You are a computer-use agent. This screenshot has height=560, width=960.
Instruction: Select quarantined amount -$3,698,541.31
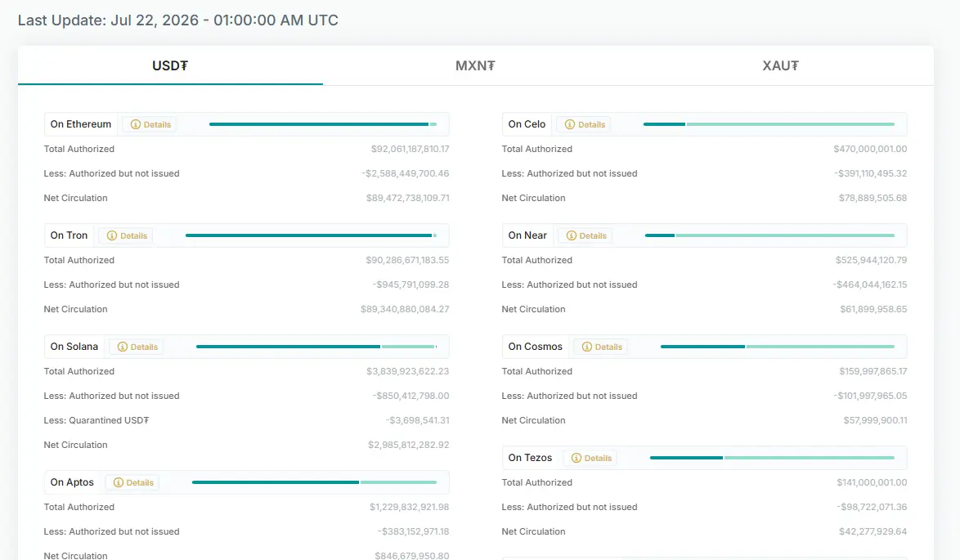418,421
